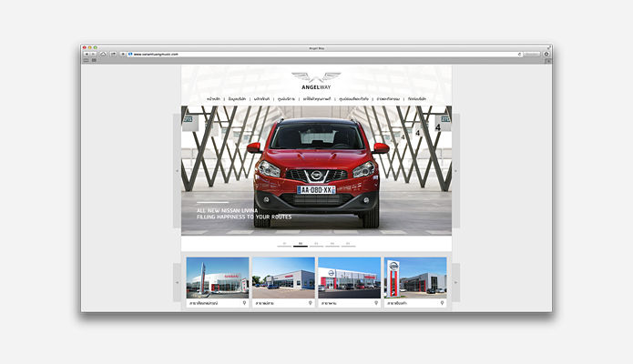Screen dimensions: 633x364
Task: Click the Angel Way winged logo
Action: point(316,81)
